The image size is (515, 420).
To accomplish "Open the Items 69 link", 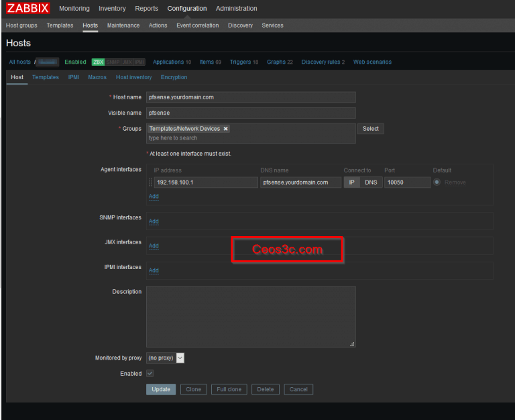I will click(x=211, y=62).
